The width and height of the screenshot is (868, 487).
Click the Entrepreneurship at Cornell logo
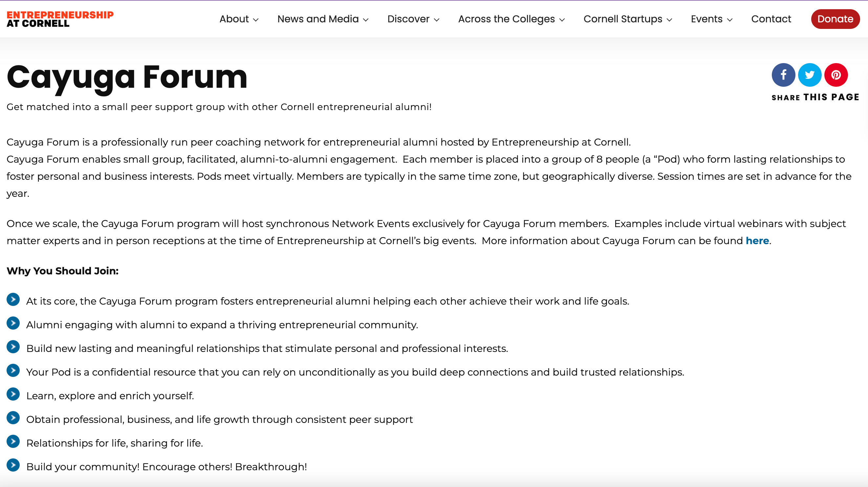tap(60, 19)
